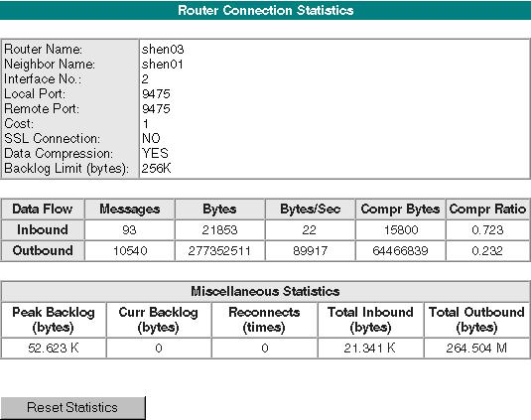
Task: Select the Neighbor Name value shen01
Action: click(x=163, y=65)
